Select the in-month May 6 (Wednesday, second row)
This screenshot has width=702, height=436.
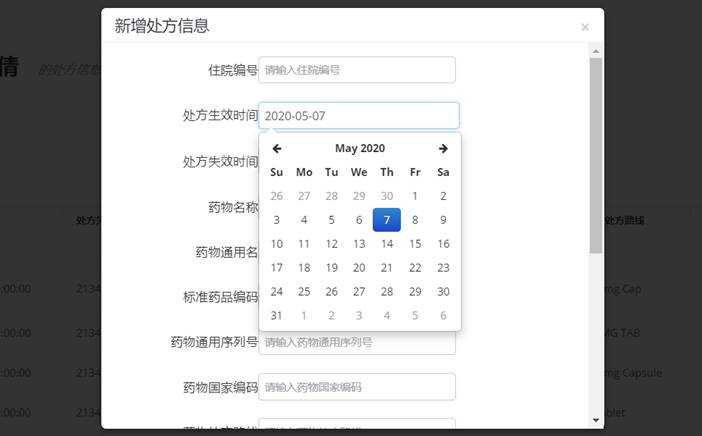[x=359, y=220]
